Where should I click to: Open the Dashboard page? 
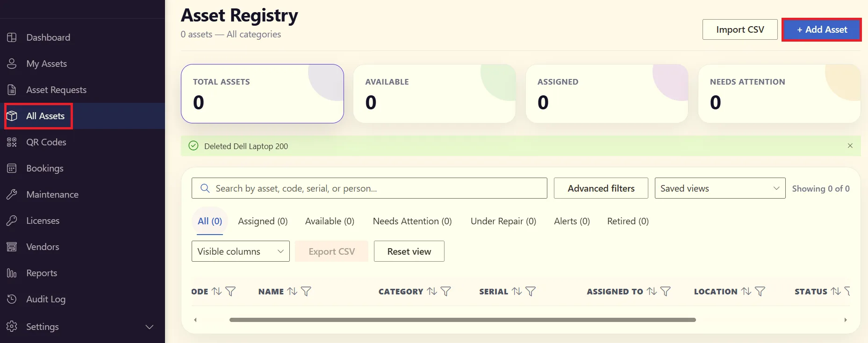(82, 37)
